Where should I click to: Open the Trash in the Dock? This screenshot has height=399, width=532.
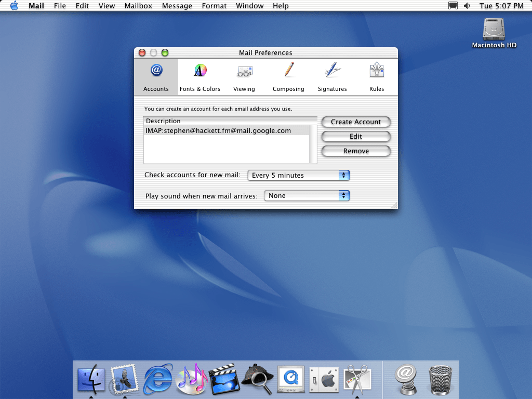[x=441, y=379]
